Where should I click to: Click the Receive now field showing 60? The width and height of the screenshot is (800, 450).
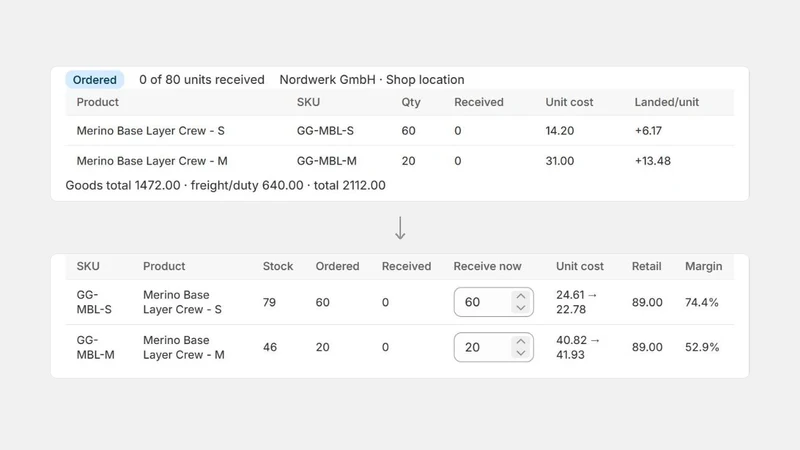tap(493, 302)
